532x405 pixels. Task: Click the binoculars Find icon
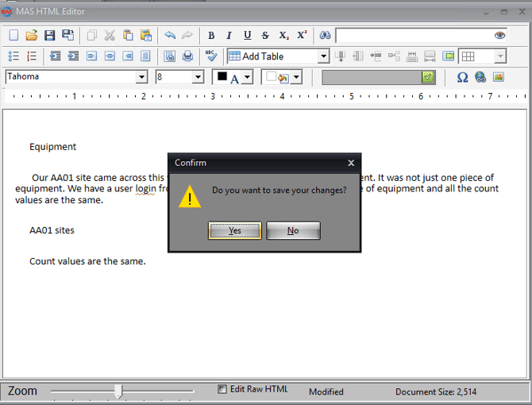tap(324, 35)
